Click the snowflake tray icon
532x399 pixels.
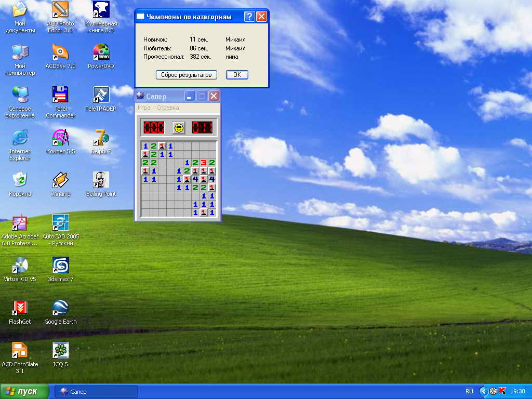point(493,391)
